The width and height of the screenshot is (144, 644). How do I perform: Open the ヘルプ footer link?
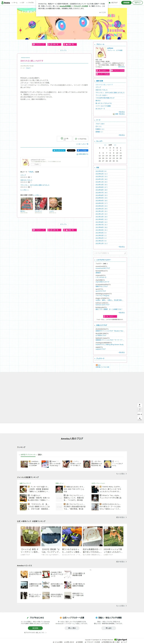[x=124, y=642]
